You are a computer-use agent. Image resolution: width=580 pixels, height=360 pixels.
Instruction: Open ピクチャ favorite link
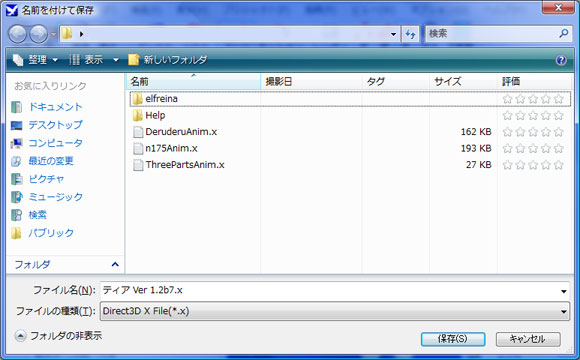pos(46,179)
